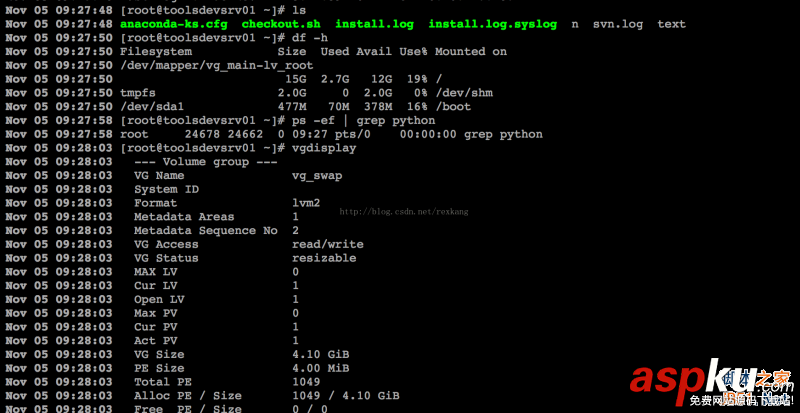Select the 4.10 GiB value beside VG Size
This screenshot has width=800, height=413.
(x=320, y=355)
